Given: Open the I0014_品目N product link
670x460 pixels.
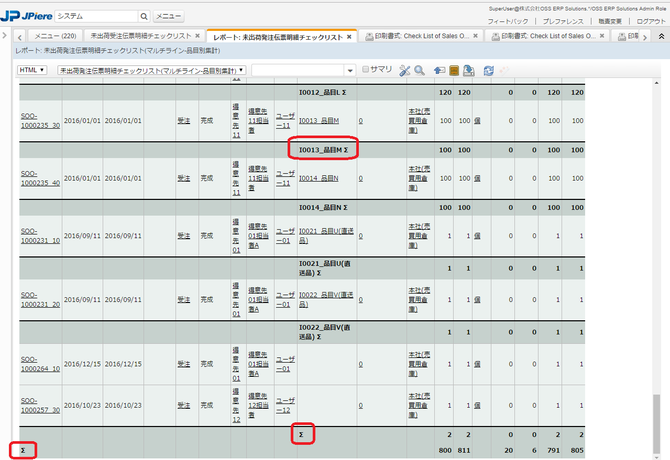Looking at the screenshot, I should click(x=318, y=179).
